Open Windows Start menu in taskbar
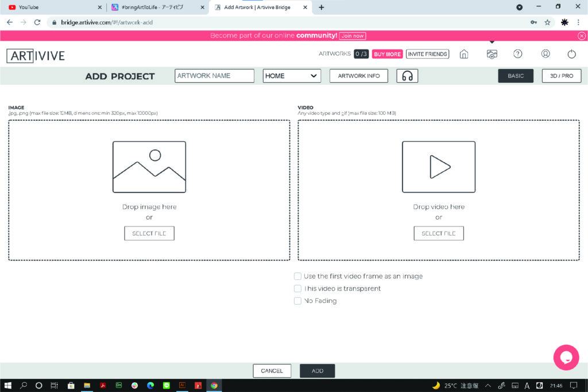588x392 pixels. [x=8, y=385]
